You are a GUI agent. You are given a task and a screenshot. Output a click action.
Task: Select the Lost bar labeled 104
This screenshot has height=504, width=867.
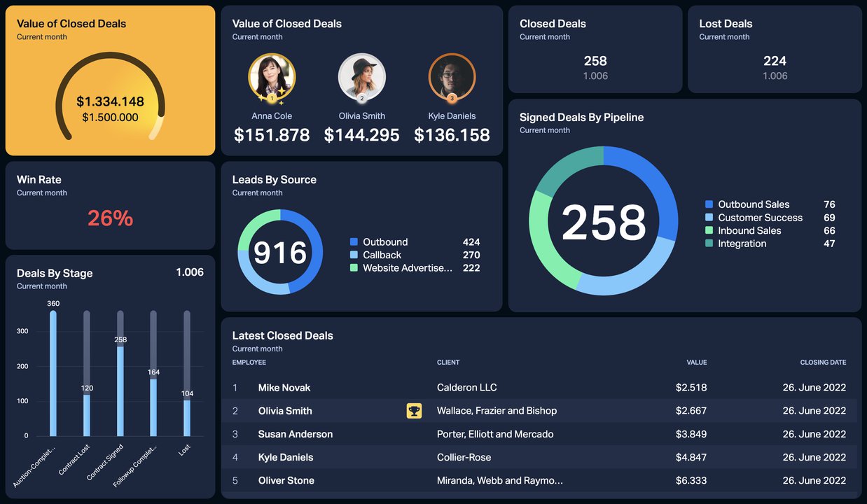coord(187,418)
